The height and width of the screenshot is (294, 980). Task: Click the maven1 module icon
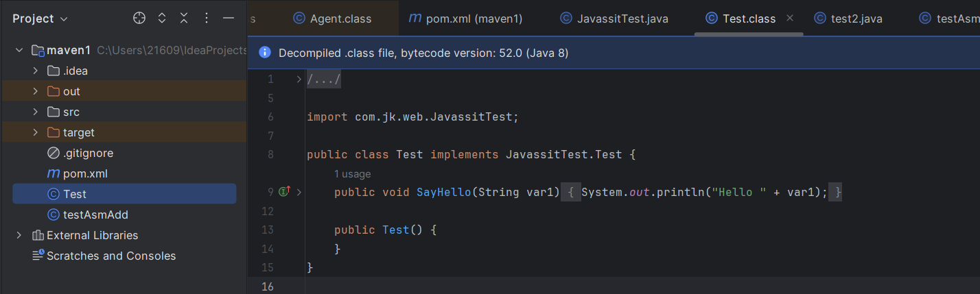coord(38,50)
